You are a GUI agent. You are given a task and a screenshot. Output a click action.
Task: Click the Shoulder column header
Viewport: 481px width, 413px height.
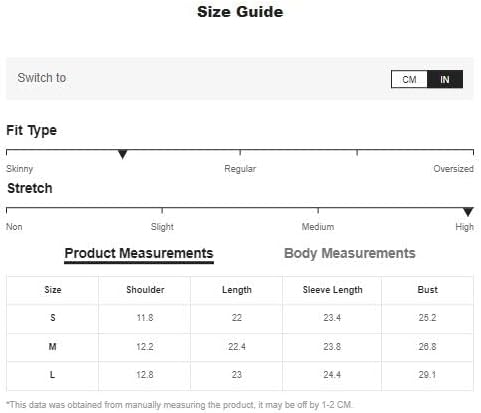[145, 290]
